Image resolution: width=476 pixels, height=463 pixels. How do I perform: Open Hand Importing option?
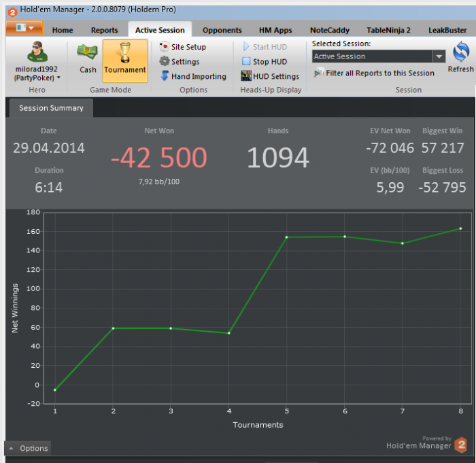click(199, 76)
